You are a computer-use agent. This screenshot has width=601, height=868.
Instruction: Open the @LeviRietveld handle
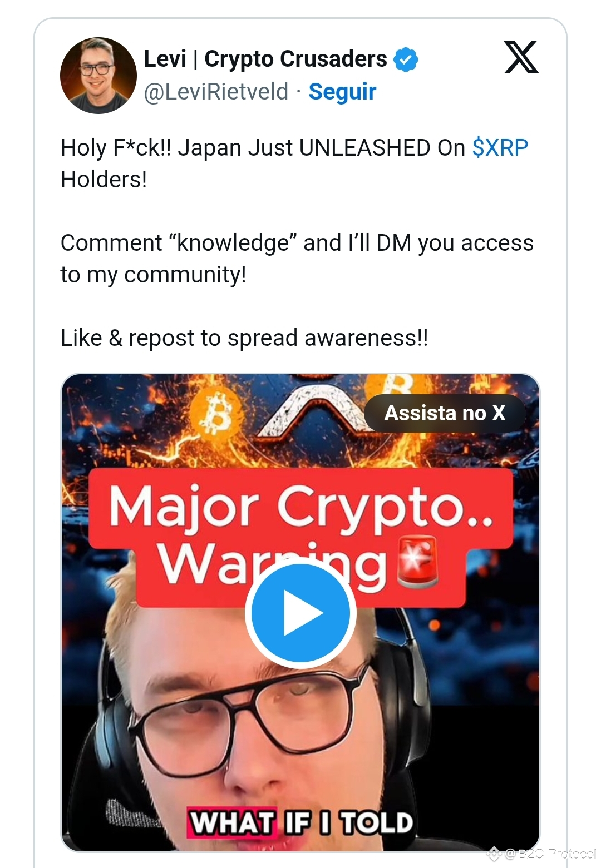tap(216, 92)
